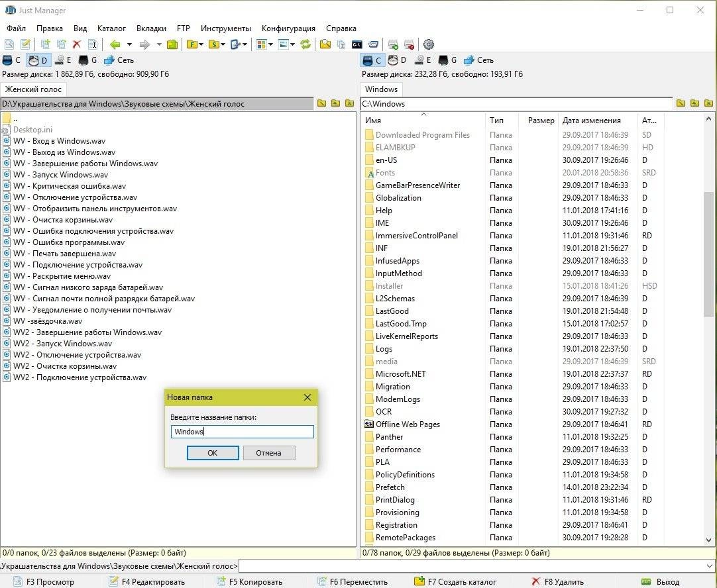Open settings via the gear icon

pyautogui.click(x=429, y=44)
